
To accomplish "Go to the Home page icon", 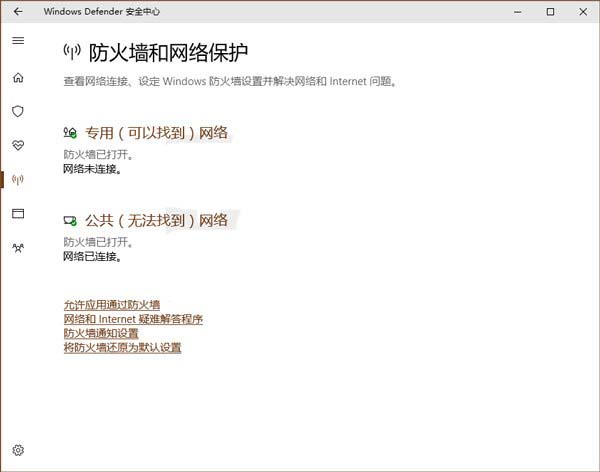I will click(18, 78).
